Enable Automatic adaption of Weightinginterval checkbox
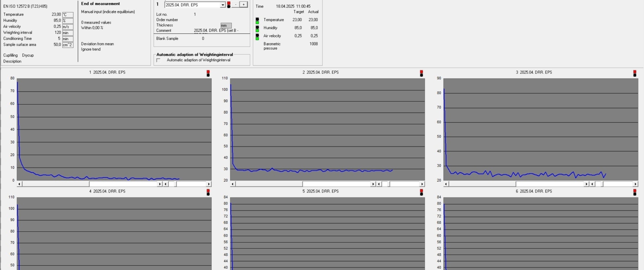Screen dimensions: 644x270 [x=158, y=60]
